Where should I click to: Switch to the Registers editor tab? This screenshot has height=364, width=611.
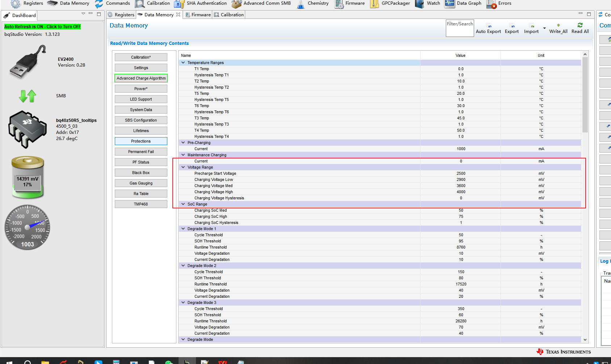click(x=121, y=15)
